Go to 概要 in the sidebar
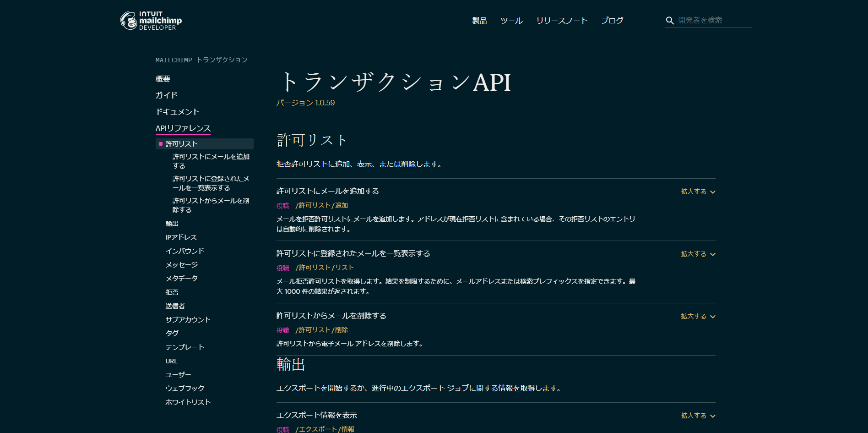 click(x=163, y=79)
